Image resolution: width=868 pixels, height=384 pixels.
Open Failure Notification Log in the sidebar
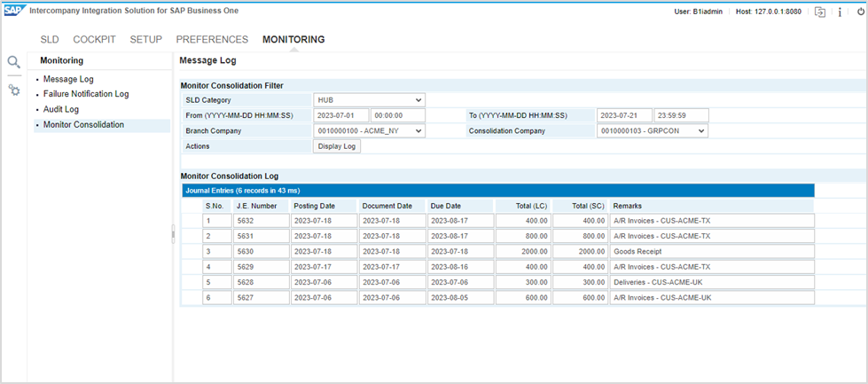(x=86, y=94)
